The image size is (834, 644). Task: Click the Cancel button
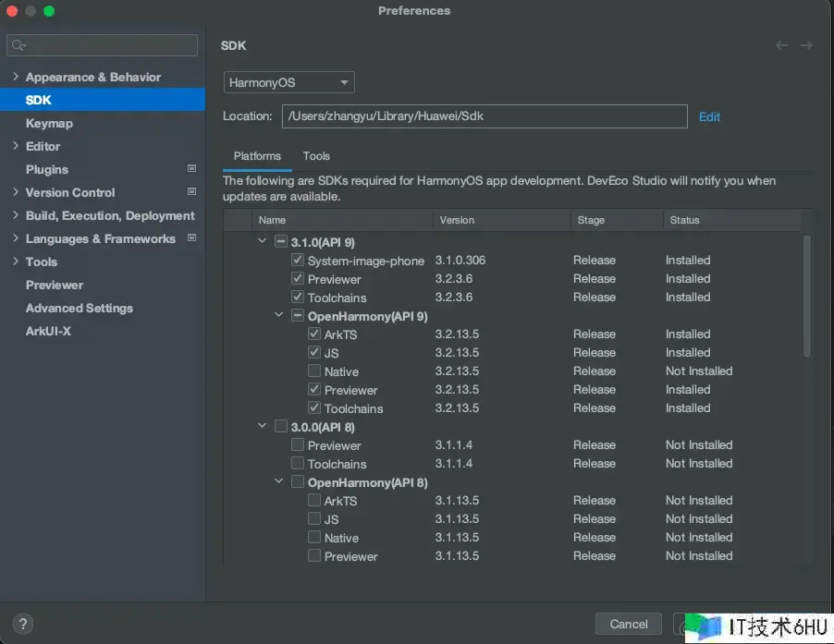point(629,624)
